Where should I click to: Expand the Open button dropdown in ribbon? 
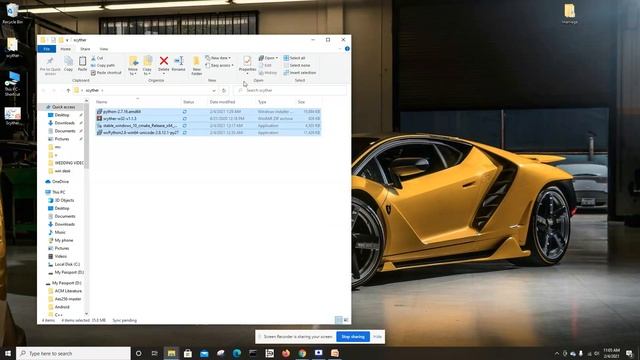pyautogui.click(x=277, y=58)
